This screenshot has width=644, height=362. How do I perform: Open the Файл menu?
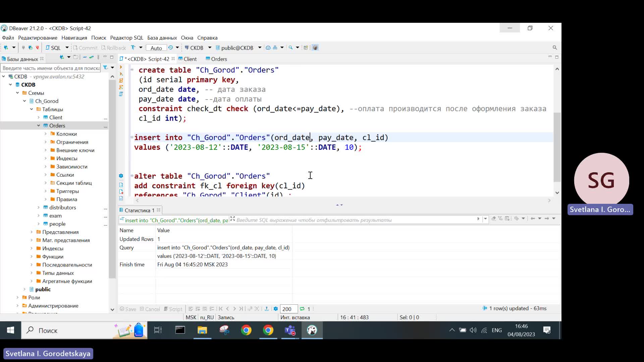point(8,38)
